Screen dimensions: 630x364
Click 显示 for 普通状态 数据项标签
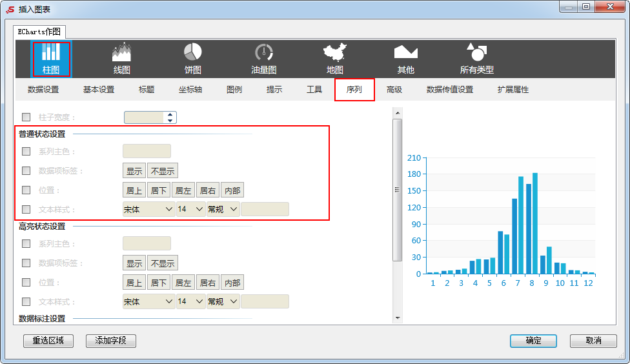(x=134, y=171)
